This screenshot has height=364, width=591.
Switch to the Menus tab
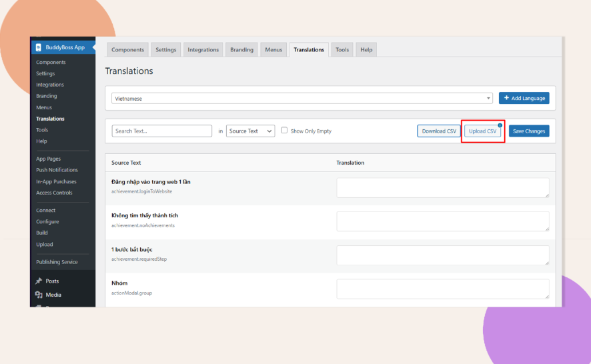point(273,50)
